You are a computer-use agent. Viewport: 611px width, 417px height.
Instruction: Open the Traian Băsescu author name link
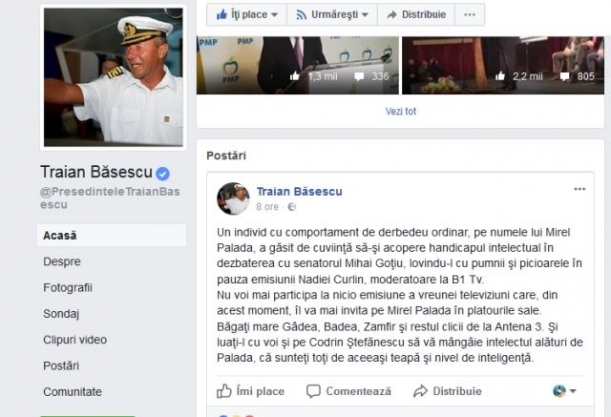(x=299, y=191)
